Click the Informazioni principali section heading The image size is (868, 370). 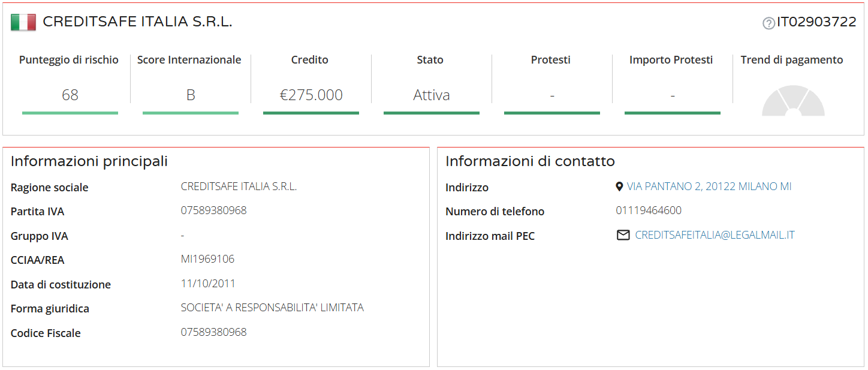(89, 161)
